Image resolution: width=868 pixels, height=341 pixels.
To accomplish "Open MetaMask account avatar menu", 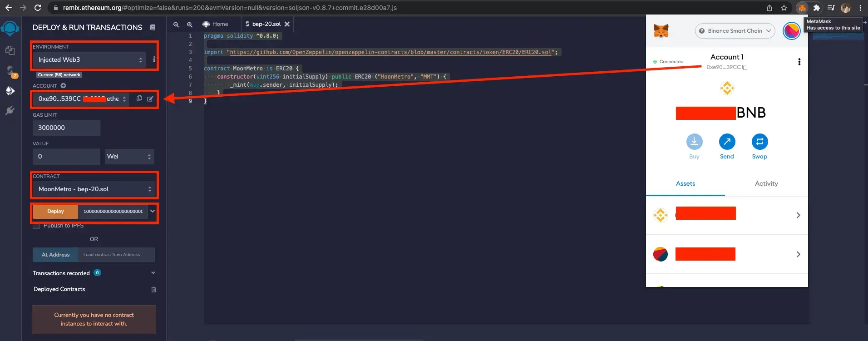I will coord(791,31).
